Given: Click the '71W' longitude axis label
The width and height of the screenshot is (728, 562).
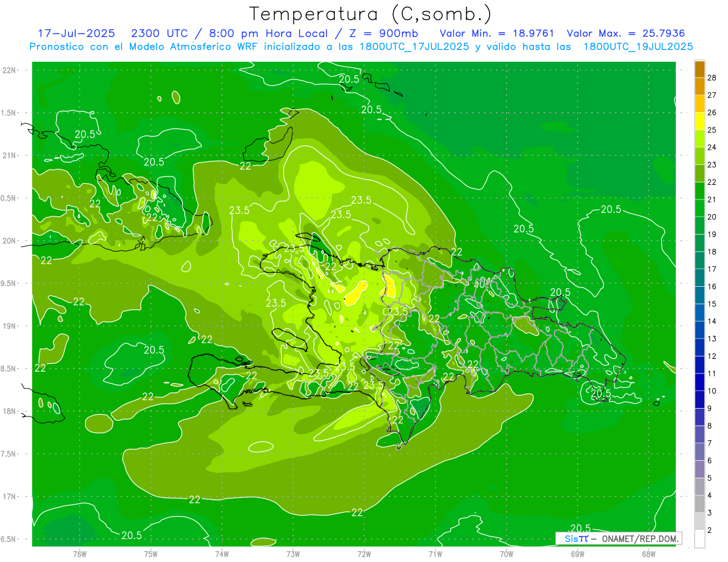Looking at the screenshot, I should coord(435,554).
